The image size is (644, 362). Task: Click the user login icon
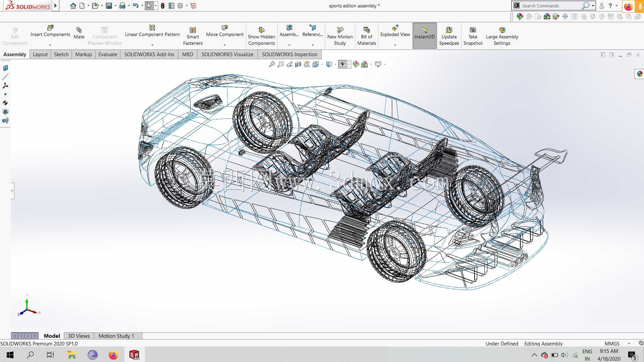point(602,6)
